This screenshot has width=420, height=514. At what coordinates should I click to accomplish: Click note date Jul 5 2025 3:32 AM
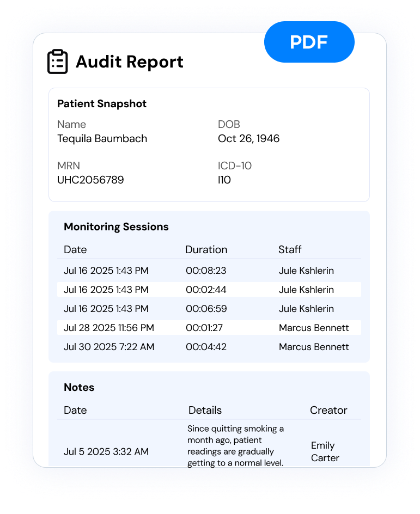pyautogui.click(x=106, y=451)
